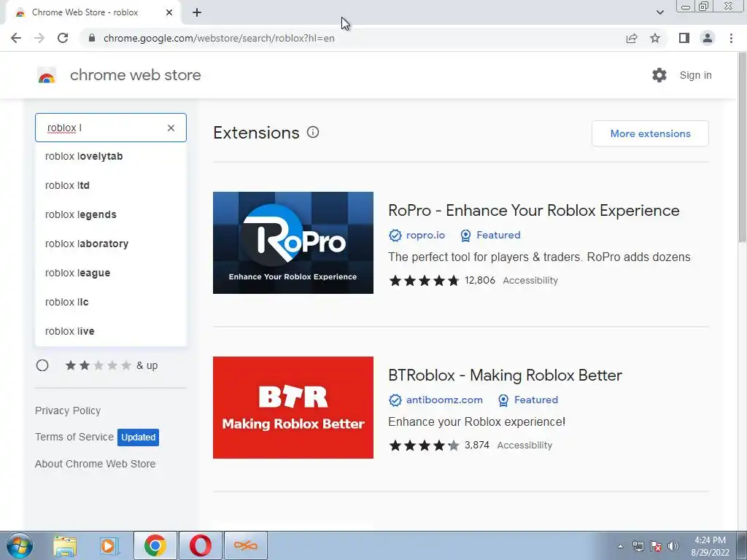747x560 pixels.
Task: Click the blue Updated badge
Action: (138, 437)
